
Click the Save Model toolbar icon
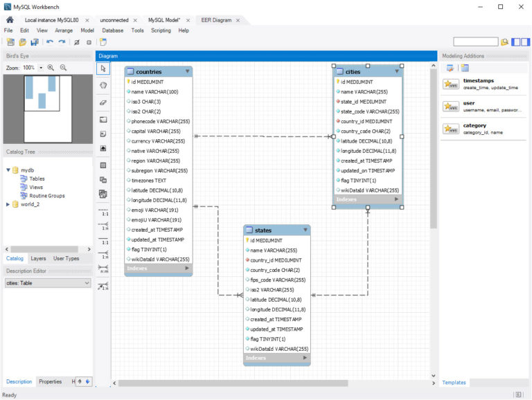point(35,42)
